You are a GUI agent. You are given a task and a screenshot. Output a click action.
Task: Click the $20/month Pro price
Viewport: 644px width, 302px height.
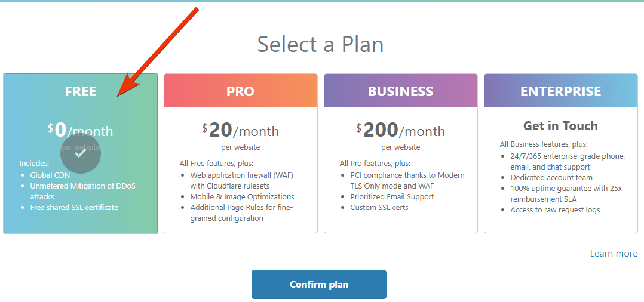[x=240, y=130]
